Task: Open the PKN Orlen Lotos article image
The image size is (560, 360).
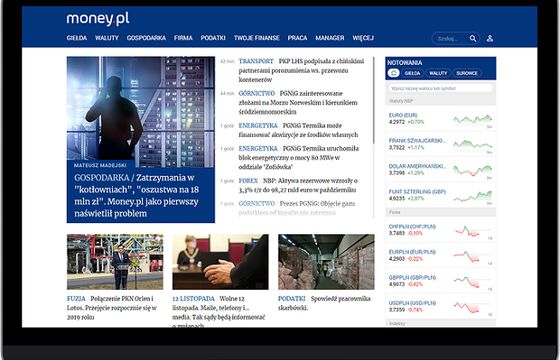Action: [115, 261]
